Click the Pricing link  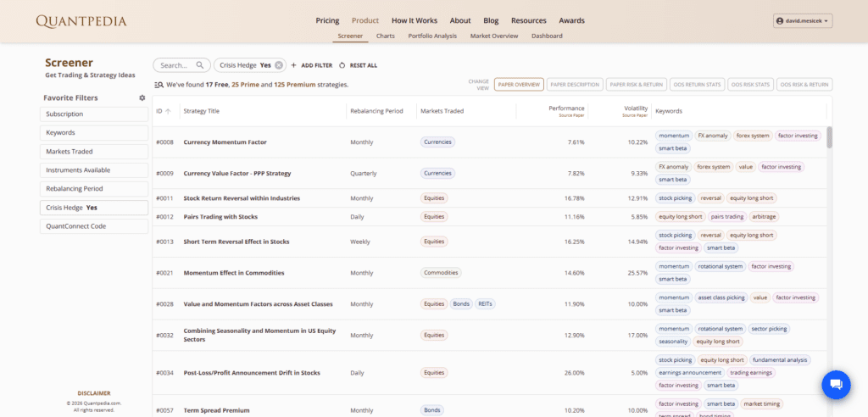(x=327, y=20)
